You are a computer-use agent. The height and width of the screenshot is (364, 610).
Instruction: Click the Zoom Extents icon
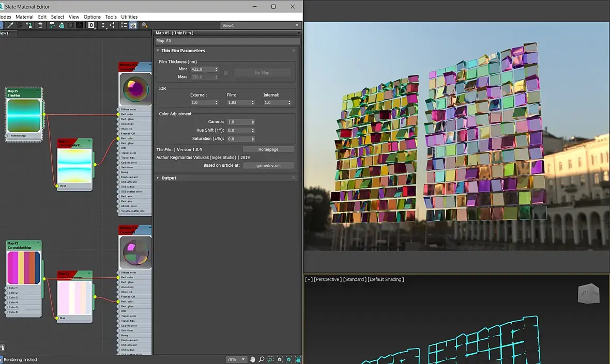tap(280, 359)
